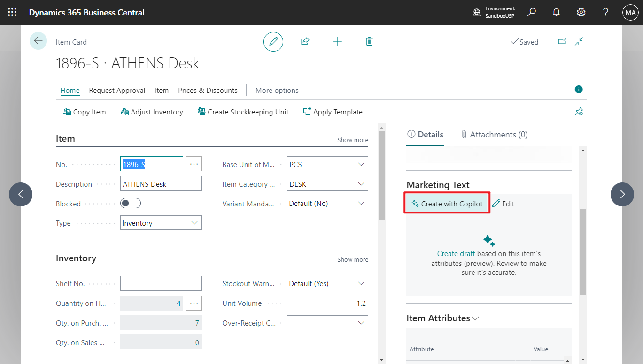Open notifications via the bell icon
This screenshot has width=643, height=364.
point(556,12)
